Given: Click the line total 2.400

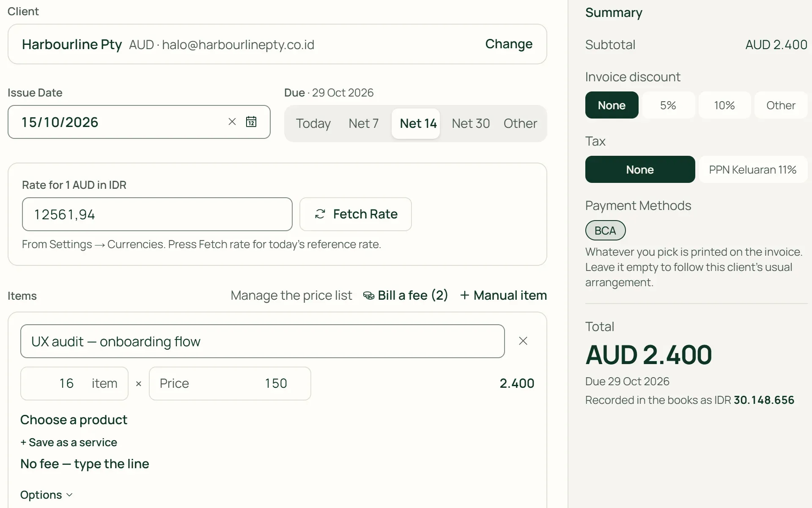Looking at the screenshot, I should tap(517, 384).
